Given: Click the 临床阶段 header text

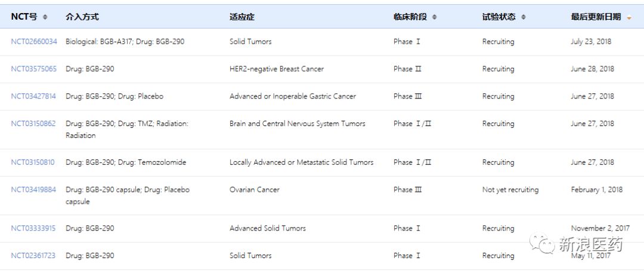Looking at the screenshot, I should [410, 17].
